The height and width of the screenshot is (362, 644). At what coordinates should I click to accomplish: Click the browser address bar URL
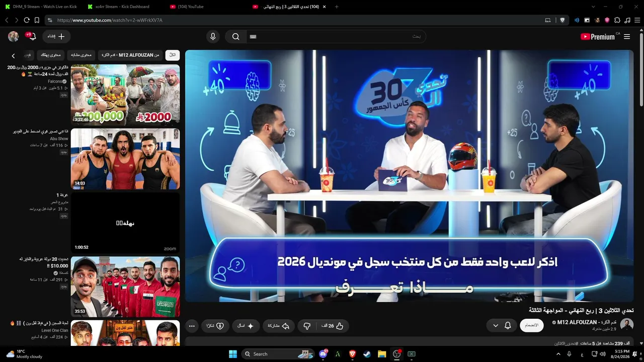110,20
